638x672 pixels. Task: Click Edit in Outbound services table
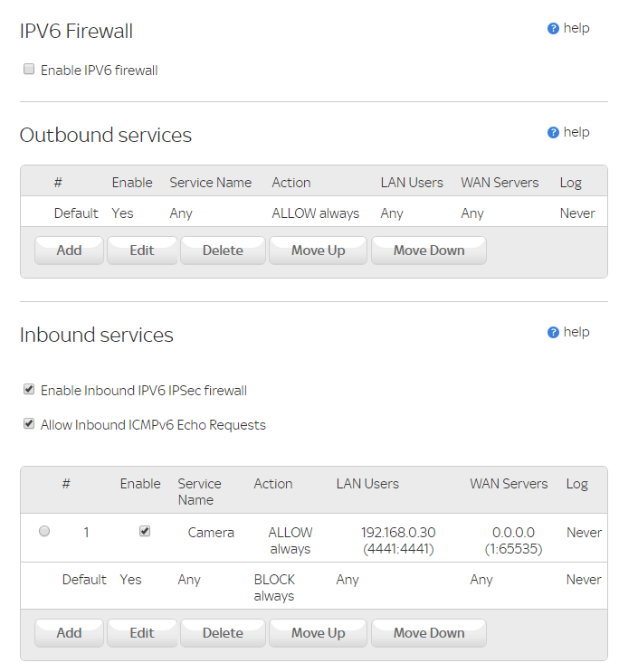coord(142,251)
